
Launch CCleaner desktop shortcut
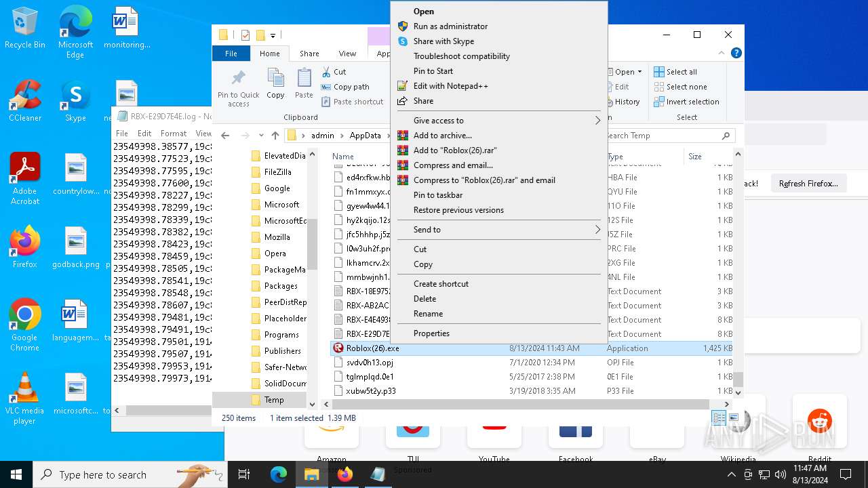(x=24, y=102)
